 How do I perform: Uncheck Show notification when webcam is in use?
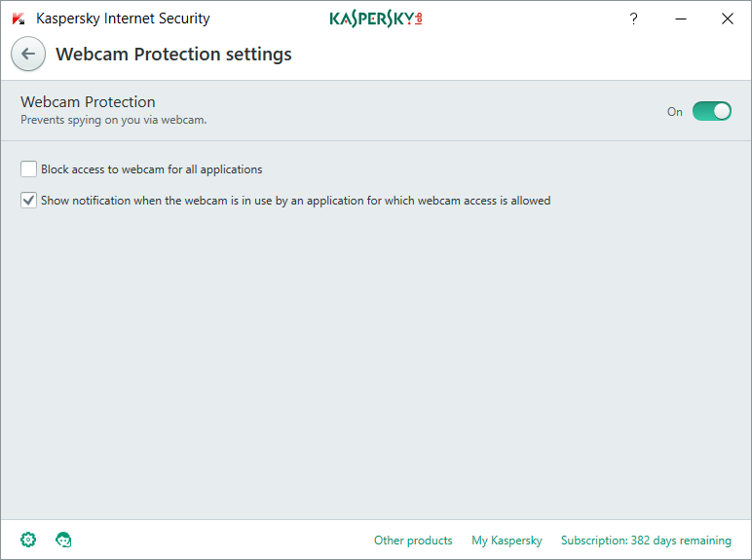[29, 201]
